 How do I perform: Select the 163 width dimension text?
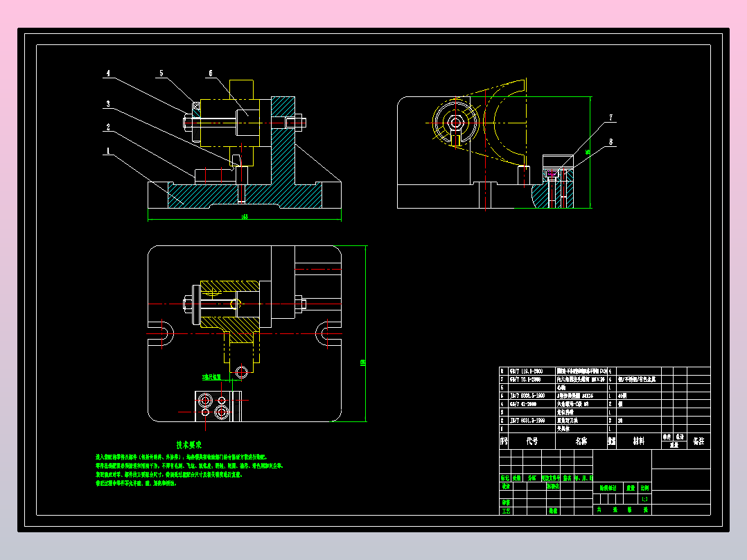[x=245, y=217]
